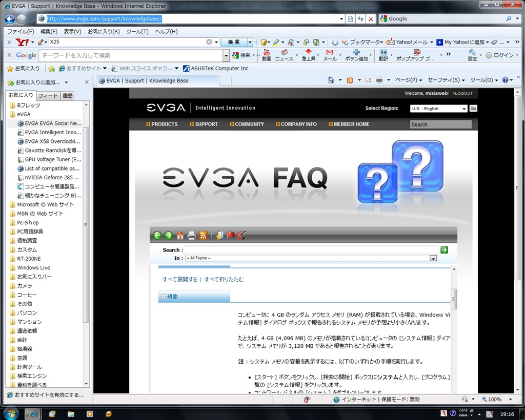The height and width of the screenshot is (420, 525).
Task: Click the Google toolbar keyword search field
Action: tap(131, 55)
